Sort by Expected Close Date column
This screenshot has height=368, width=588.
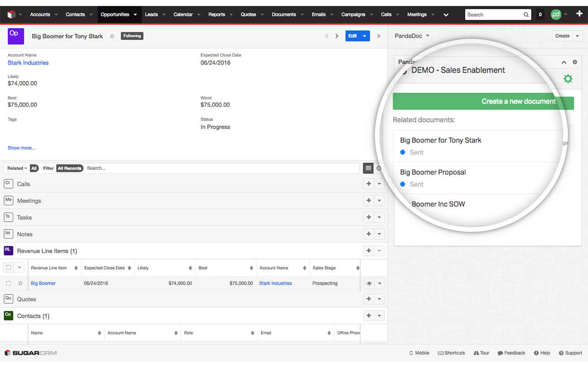107,268
